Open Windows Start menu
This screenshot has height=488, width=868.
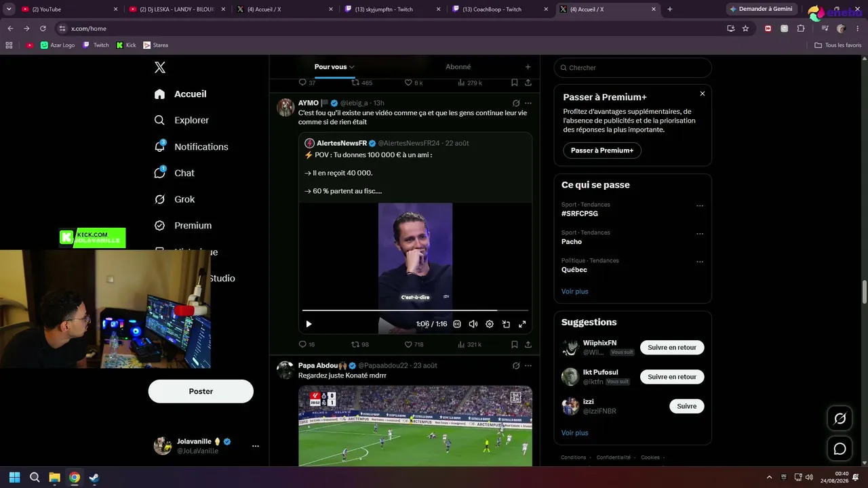pos(14,477)
